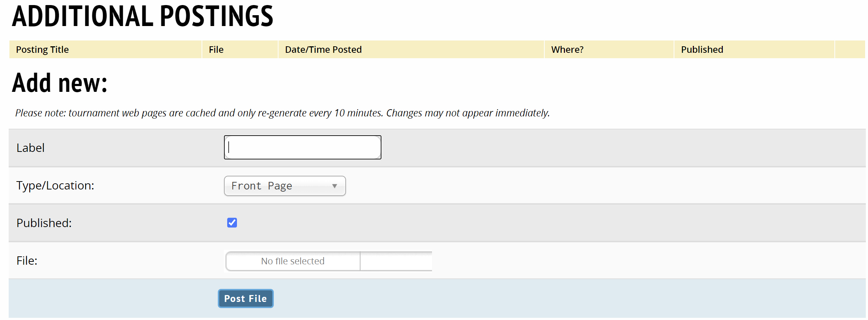Click the 'Label' field caption text
868x320 pixels.
click(x=31, y=148)
